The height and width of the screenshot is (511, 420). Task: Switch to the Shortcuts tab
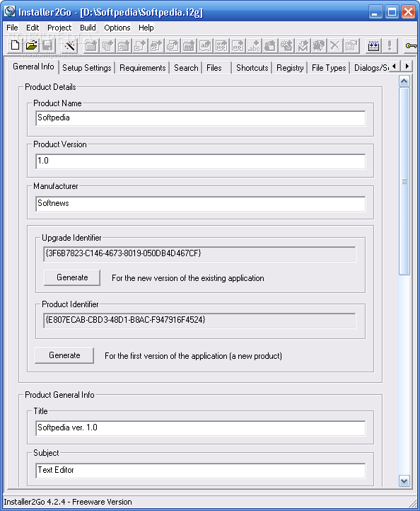(x=252, y=68)
